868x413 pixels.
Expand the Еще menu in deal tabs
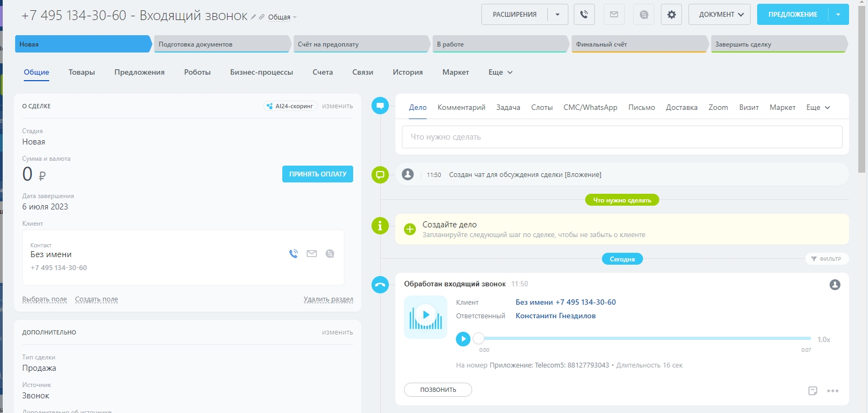coord(500,72)
